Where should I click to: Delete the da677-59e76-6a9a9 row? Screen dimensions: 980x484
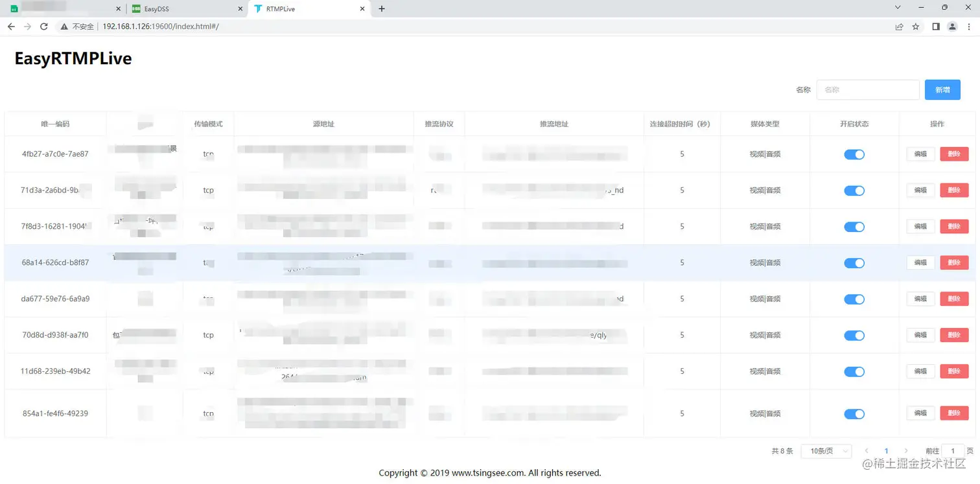[954, 299]
